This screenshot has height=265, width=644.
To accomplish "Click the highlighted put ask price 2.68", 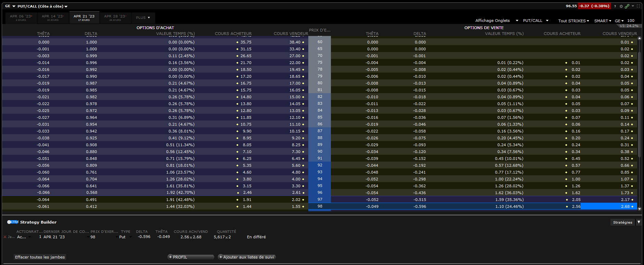I will coord(609,206).
